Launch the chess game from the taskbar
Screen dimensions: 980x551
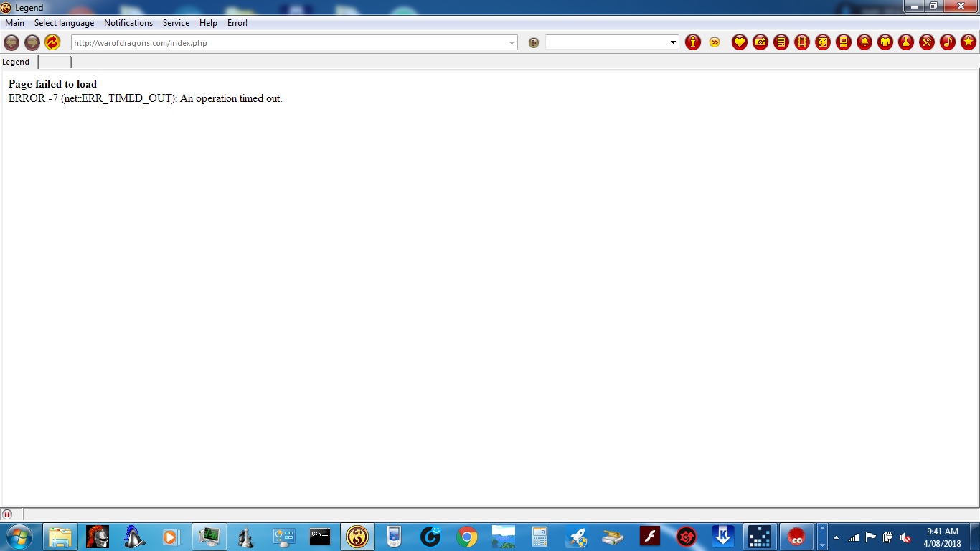click(246, 537)
